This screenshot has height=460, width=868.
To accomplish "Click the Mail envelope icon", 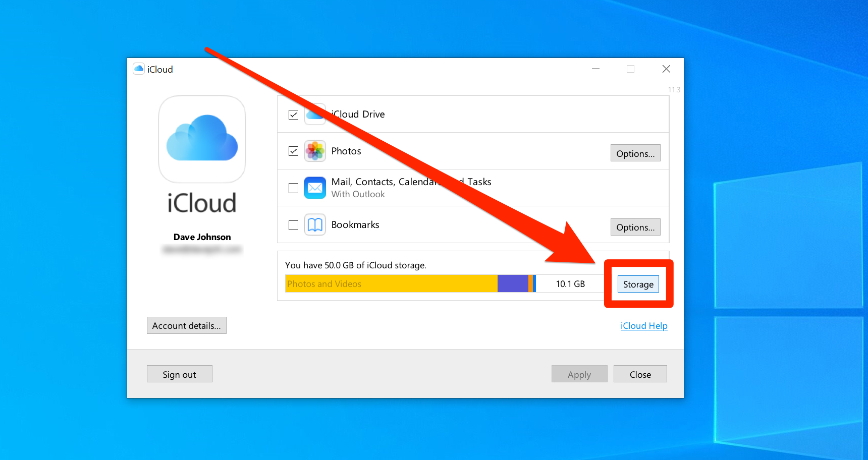I will tap(315, 188).
